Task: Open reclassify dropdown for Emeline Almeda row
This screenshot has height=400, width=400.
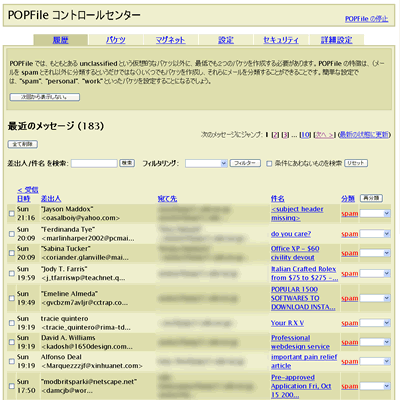Action: (375, 298)
